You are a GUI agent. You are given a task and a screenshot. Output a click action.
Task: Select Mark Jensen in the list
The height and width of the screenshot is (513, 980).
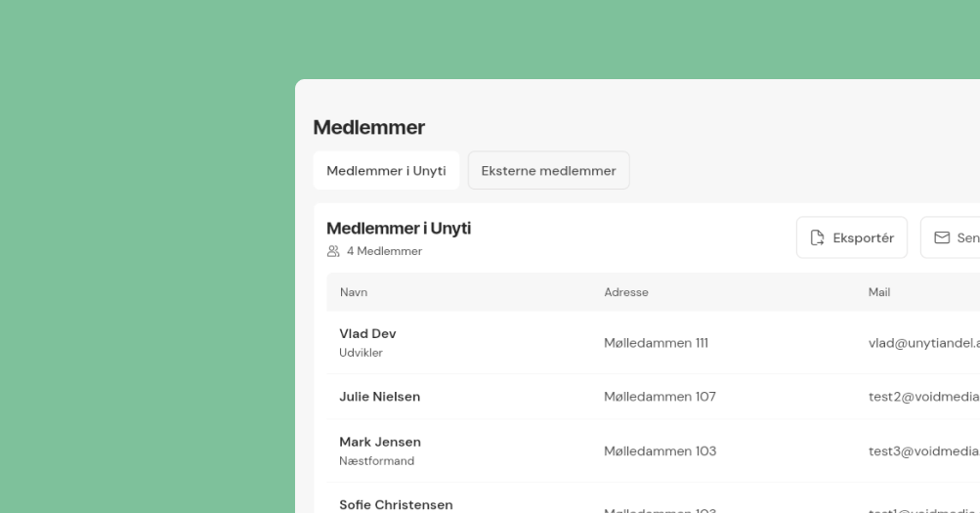(380, 442)
